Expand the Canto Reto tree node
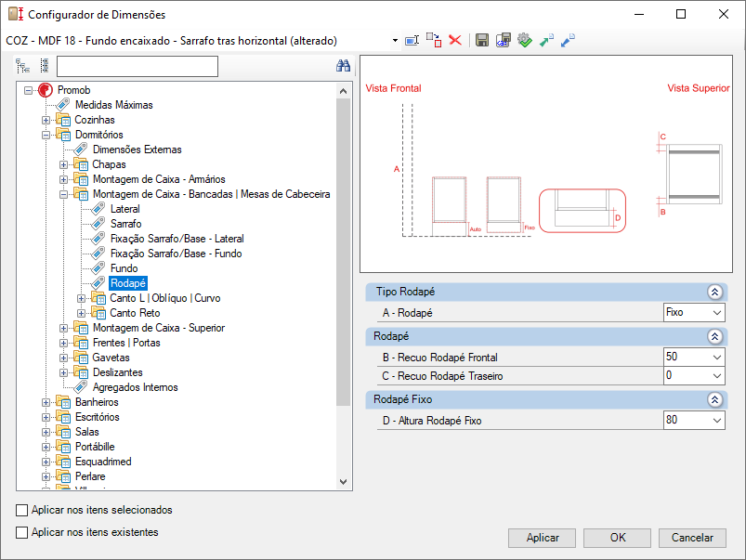746x560 pixels. (x=81, y=314)
